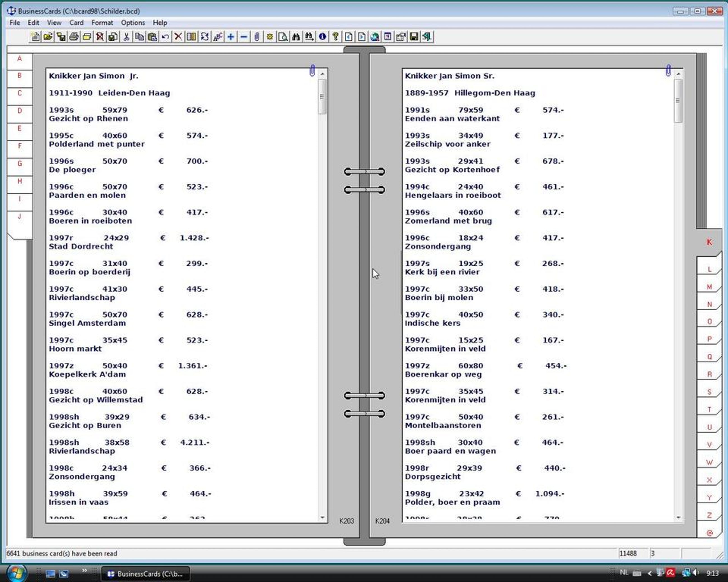Click paperclip on Knikker Jan Simon Jr. card

312,71
